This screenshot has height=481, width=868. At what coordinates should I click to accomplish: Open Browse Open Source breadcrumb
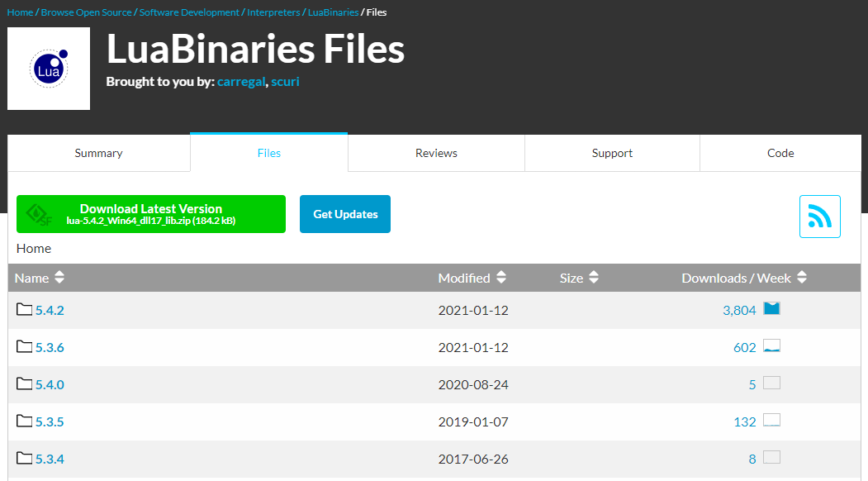tap(87, 12)
